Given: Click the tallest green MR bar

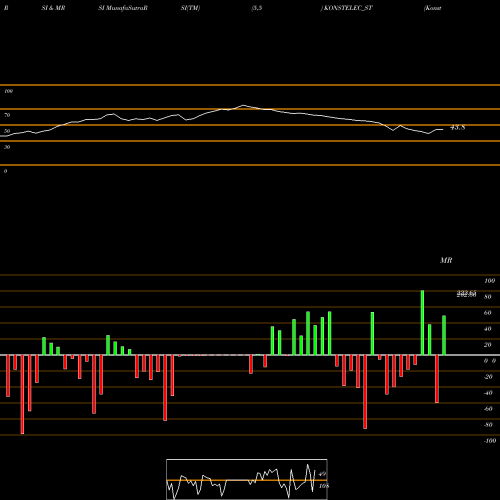Looking at the screenshot, I should (x=422, y=323).
